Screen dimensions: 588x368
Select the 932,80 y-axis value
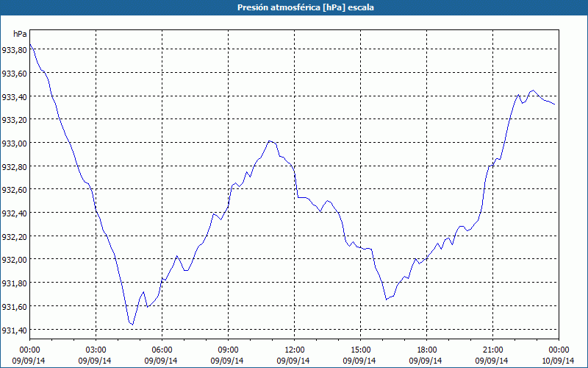14,166
